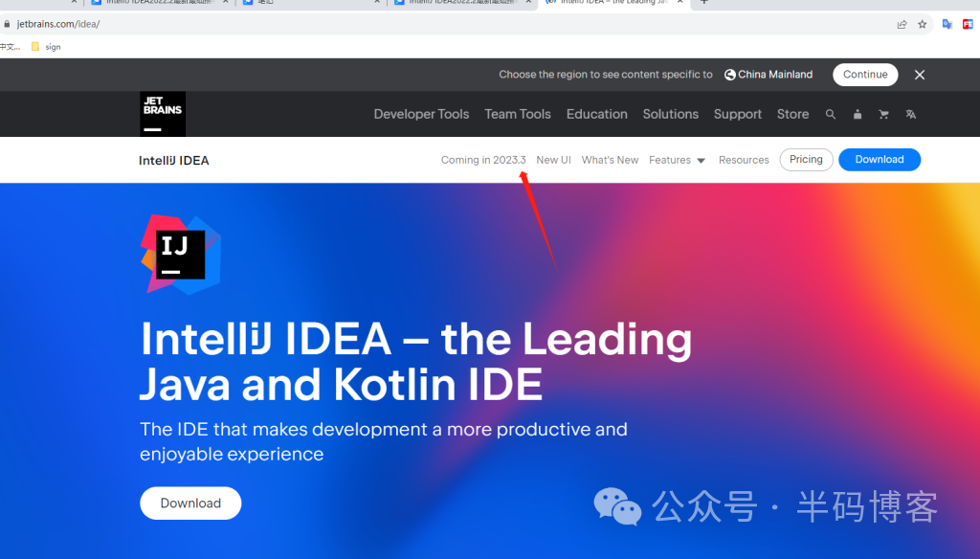
Task: Click the Pricing button
Action: [806, 160]
